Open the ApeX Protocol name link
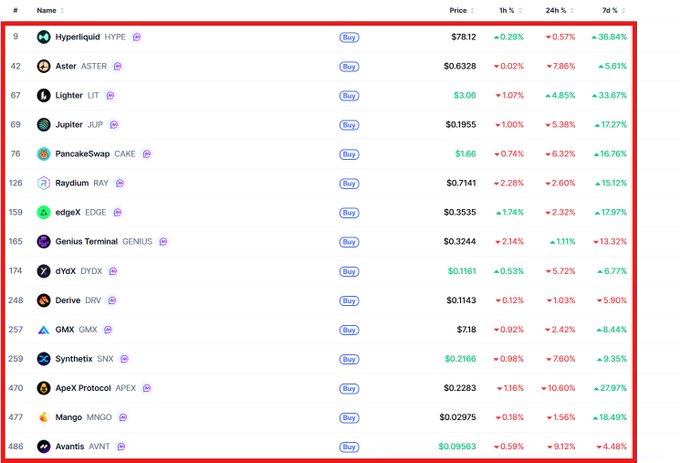680x463 pixels. tap(83, 388)
